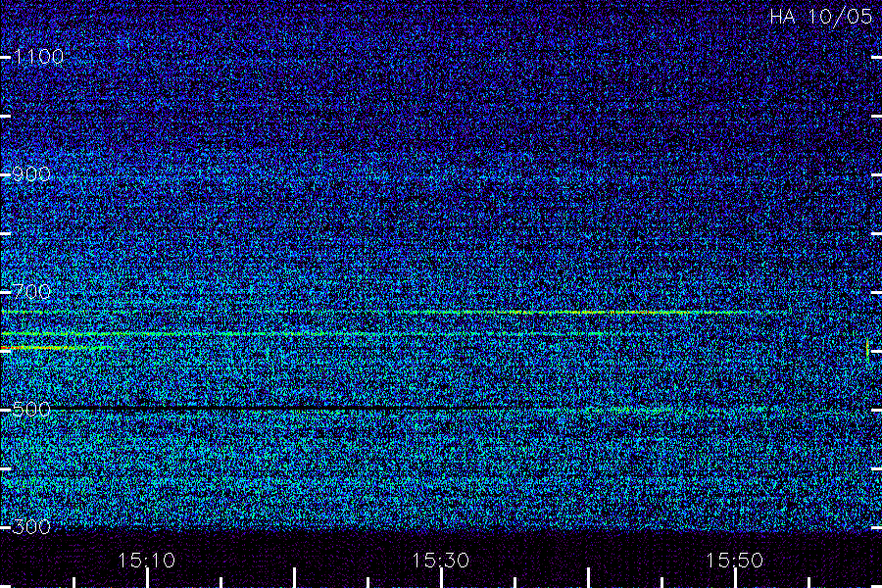Click the 15:10 time label

(x=146, y=560)
